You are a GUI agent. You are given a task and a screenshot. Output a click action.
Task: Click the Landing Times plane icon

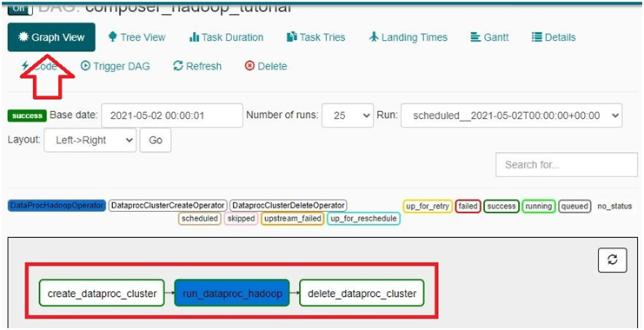tap(374, 37)
